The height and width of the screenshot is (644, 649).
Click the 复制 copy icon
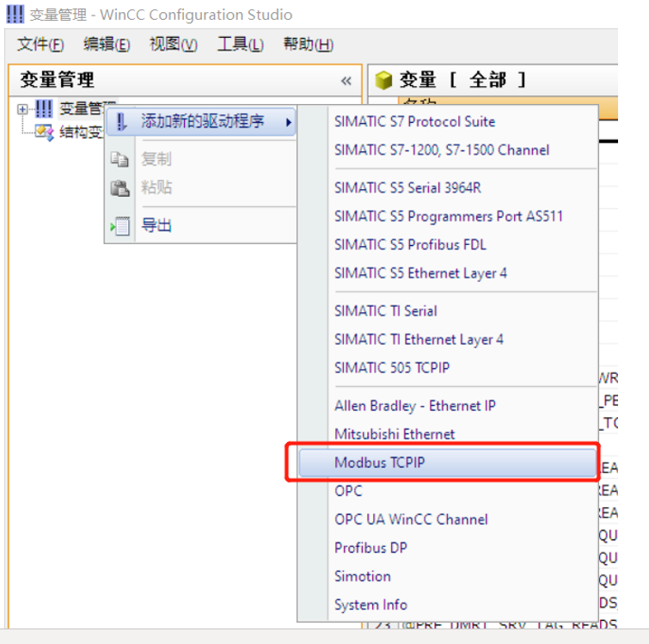point(119,159)
